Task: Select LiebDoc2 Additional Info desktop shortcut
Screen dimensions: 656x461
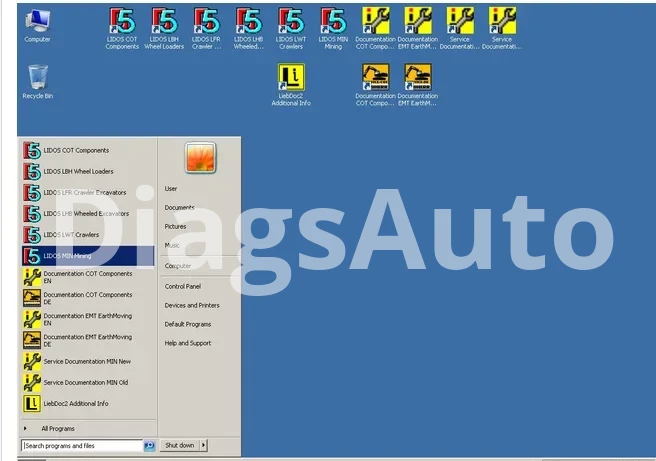Action: pos(291,85)
